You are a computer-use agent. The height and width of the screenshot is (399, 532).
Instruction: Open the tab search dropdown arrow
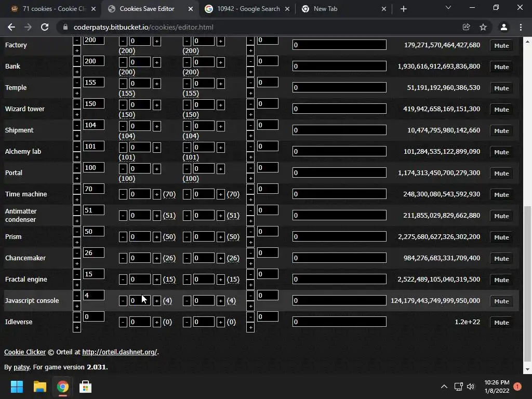point(448,7)
